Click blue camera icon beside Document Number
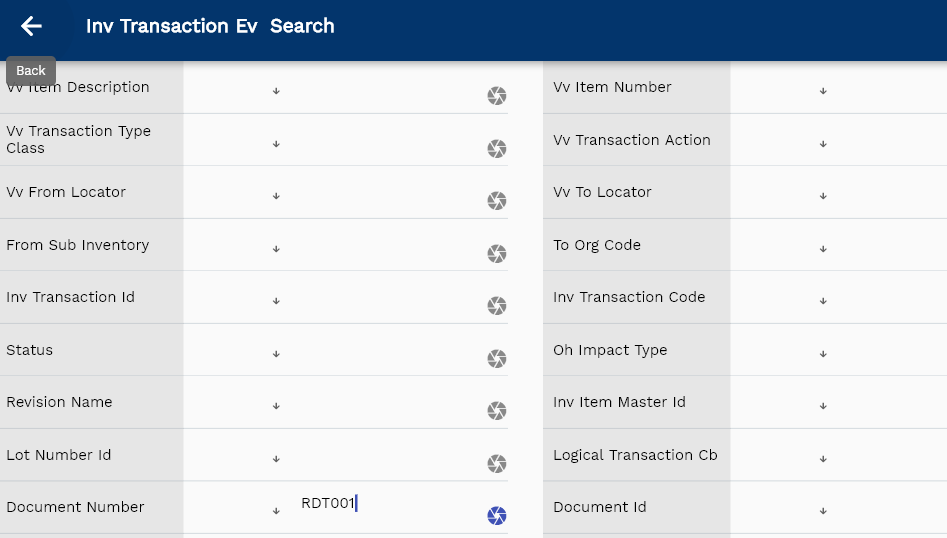 497,516
